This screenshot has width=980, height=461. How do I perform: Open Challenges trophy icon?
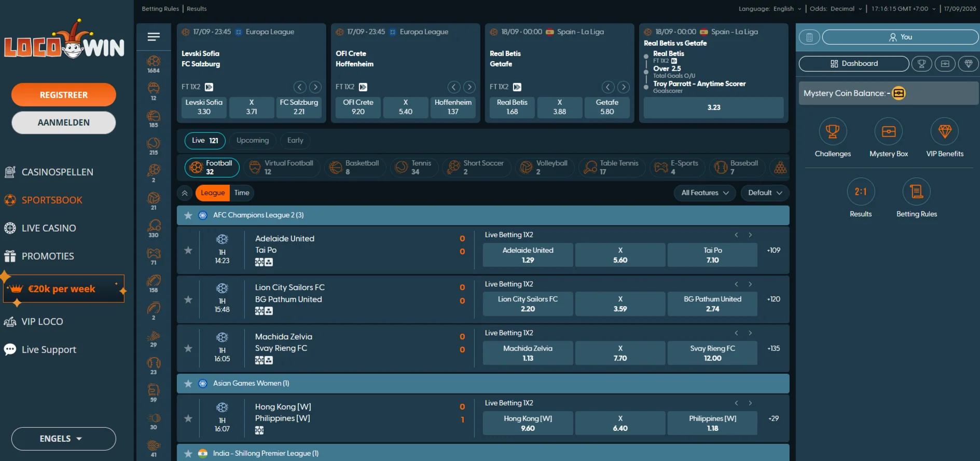[x=833, y=131]
